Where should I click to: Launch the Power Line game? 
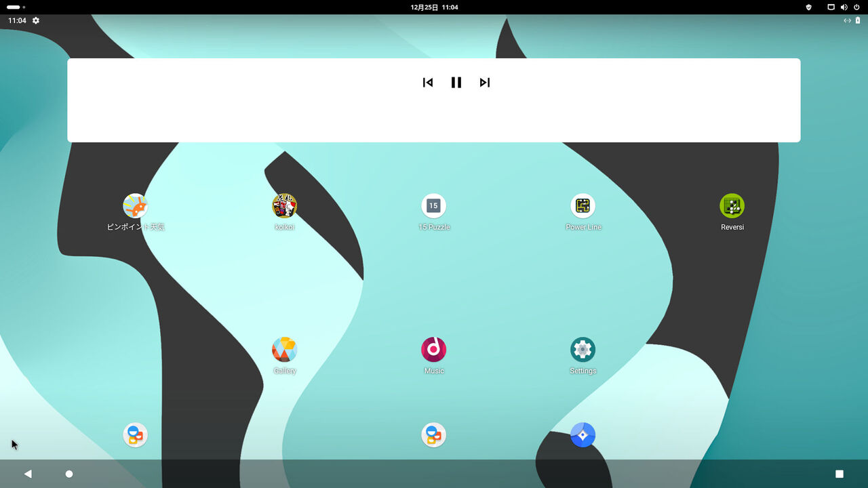(583, 206)
